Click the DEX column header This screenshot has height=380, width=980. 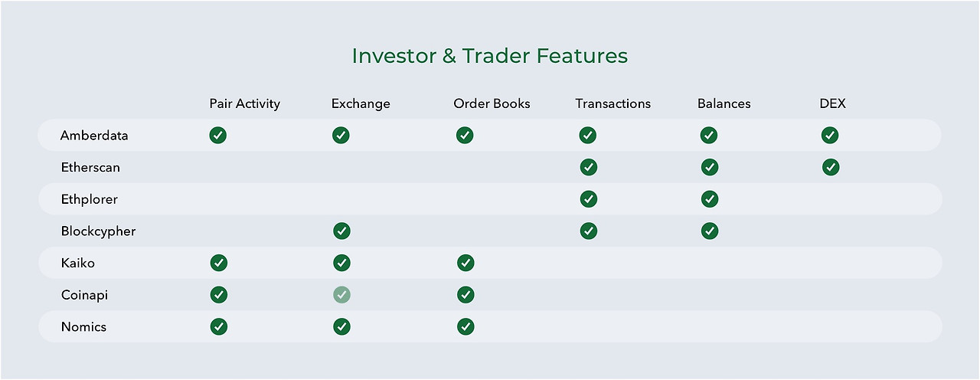coord(832,103)
